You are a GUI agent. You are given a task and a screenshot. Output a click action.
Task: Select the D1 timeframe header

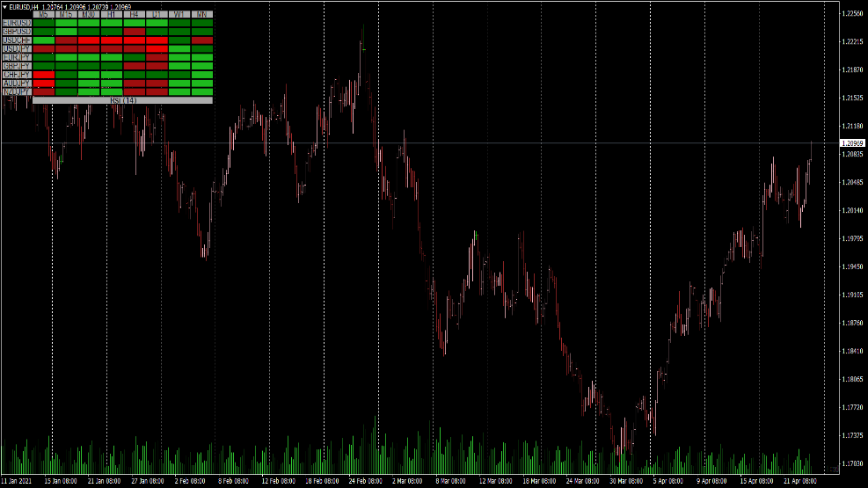(x=157, y=14)
